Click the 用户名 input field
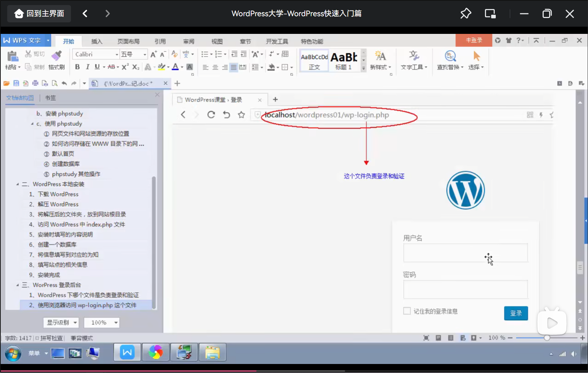 [x=465, y=253]
